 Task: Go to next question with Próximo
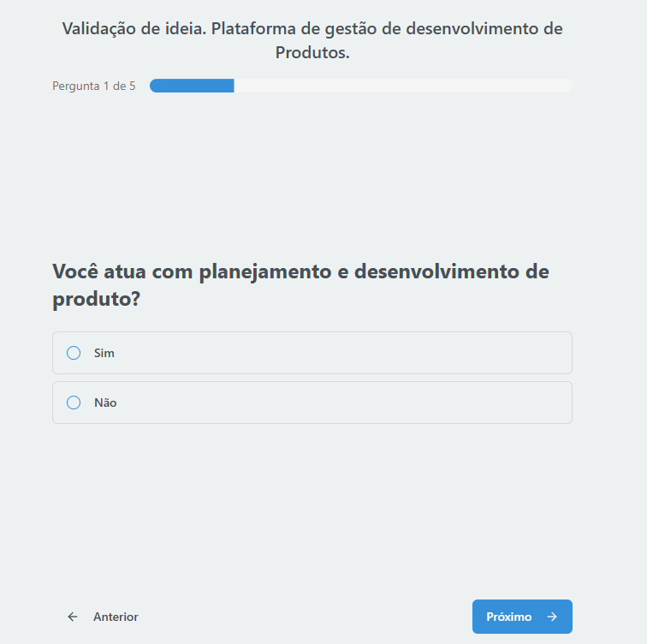[x=522, y=617]
